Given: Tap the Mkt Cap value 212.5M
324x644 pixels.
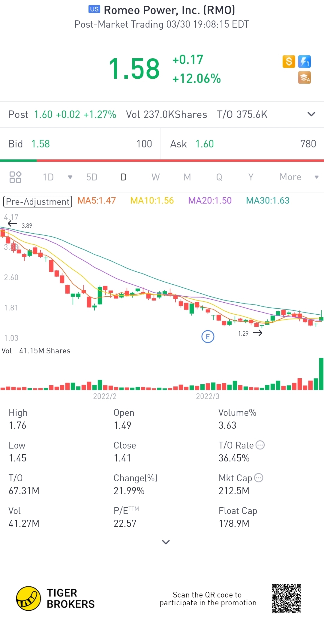Looking at the screenshot, I should point(234,491).
